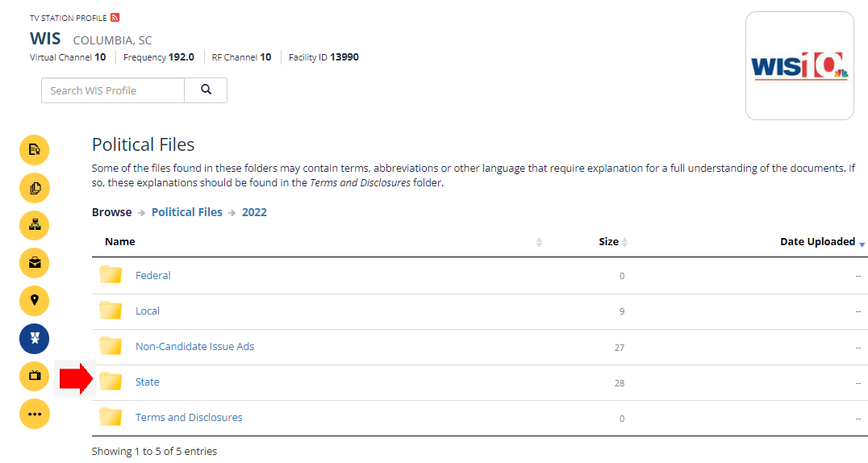Viewport: 868px width, 463px height.
Task: Select the organization chart sidebar icon
Action: pos(34,226)
